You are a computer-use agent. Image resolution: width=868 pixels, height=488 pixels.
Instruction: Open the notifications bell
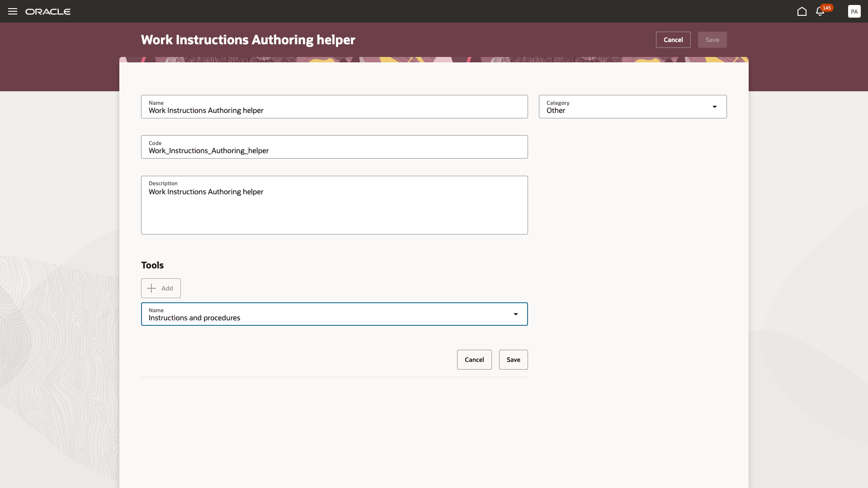820,12
